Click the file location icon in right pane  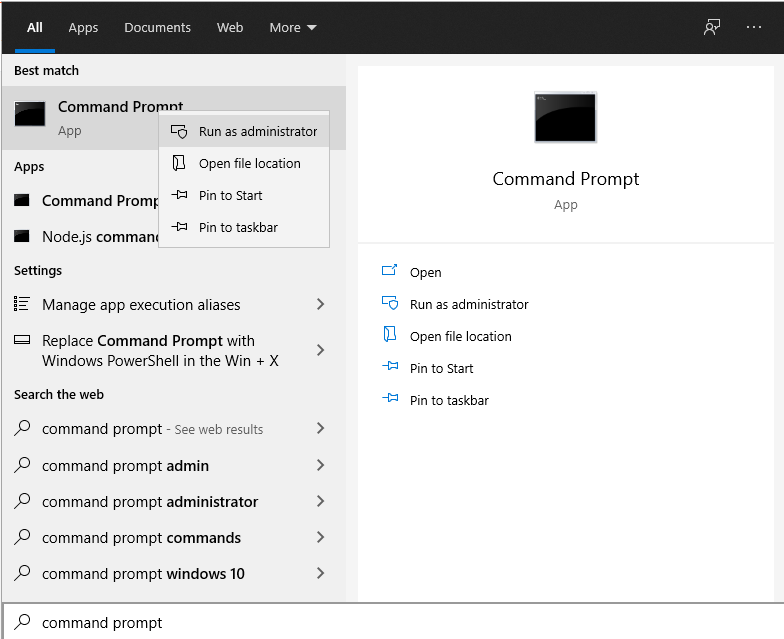(390, 336)
